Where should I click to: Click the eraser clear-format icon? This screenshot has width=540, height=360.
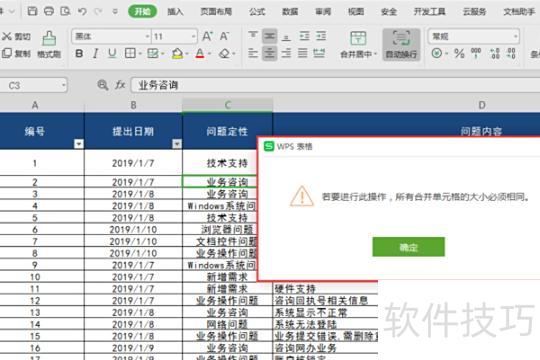pos(225,53)
